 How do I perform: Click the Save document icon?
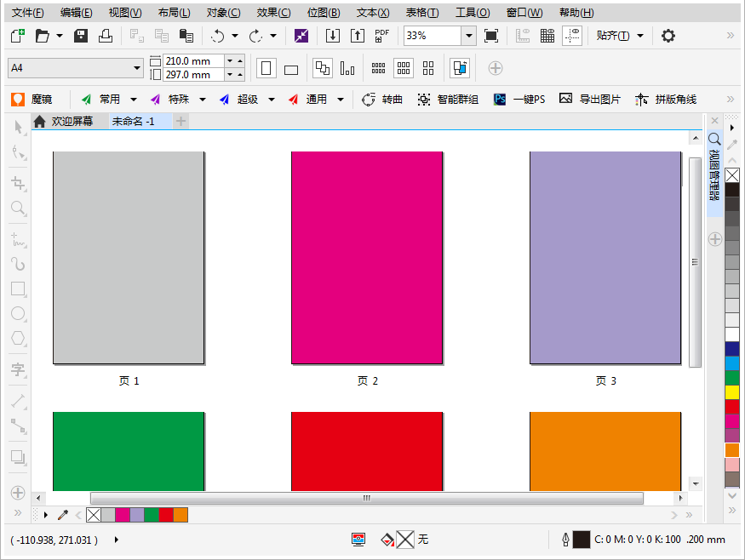click(82, 36)
